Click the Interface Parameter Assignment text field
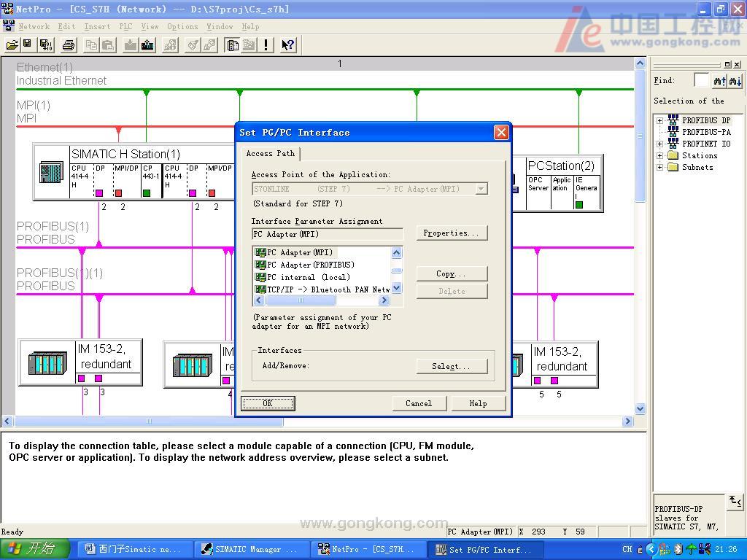The image size is (747, 560). point(328,234)
